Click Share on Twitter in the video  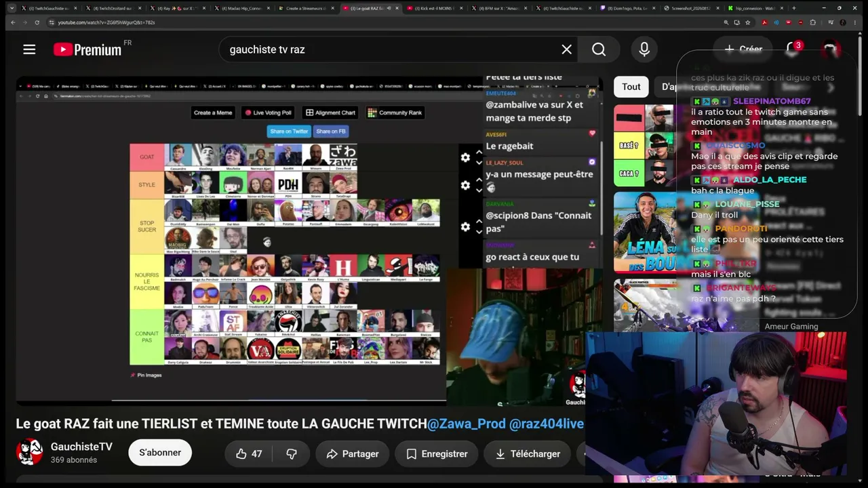tap(289, 131)
